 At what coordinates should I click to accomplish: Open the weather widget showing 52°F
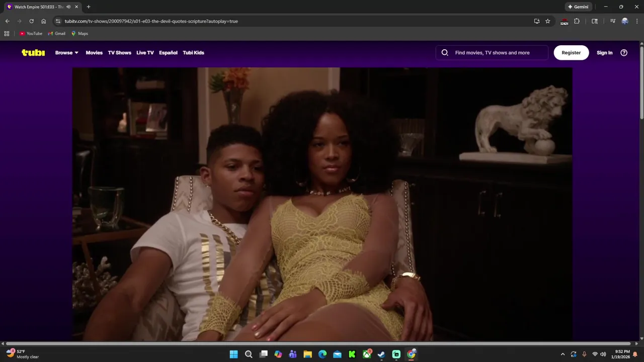pyautogui.click(x=23, y=354)
